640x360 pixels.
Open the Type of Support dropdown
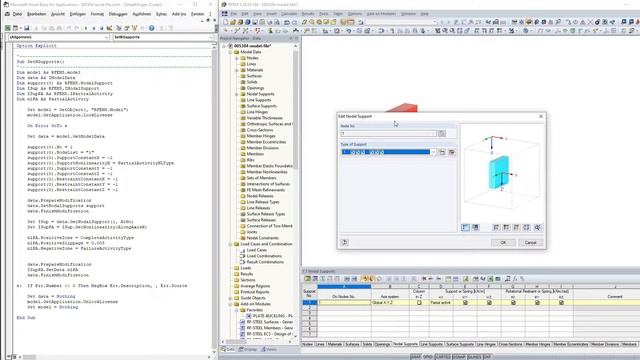click(433, 152)
